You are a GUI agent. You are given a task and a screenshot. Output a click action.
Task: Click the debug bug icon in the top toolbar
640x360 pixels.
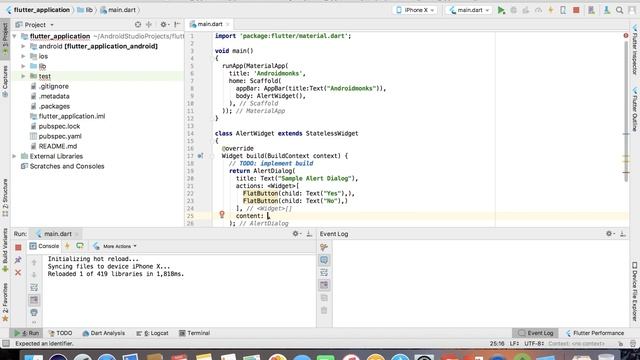[x=514, y=10]
